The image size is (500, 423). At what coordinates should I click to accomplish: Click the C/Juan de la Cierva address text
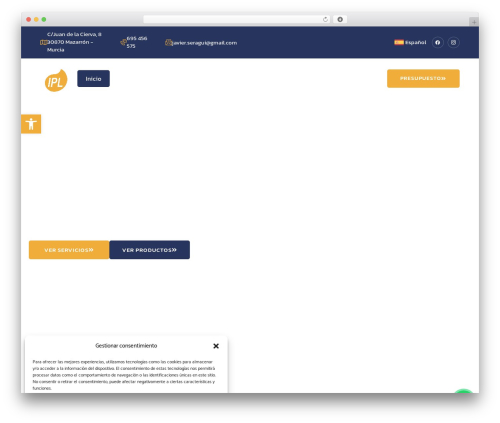click(x=74, y=42)
